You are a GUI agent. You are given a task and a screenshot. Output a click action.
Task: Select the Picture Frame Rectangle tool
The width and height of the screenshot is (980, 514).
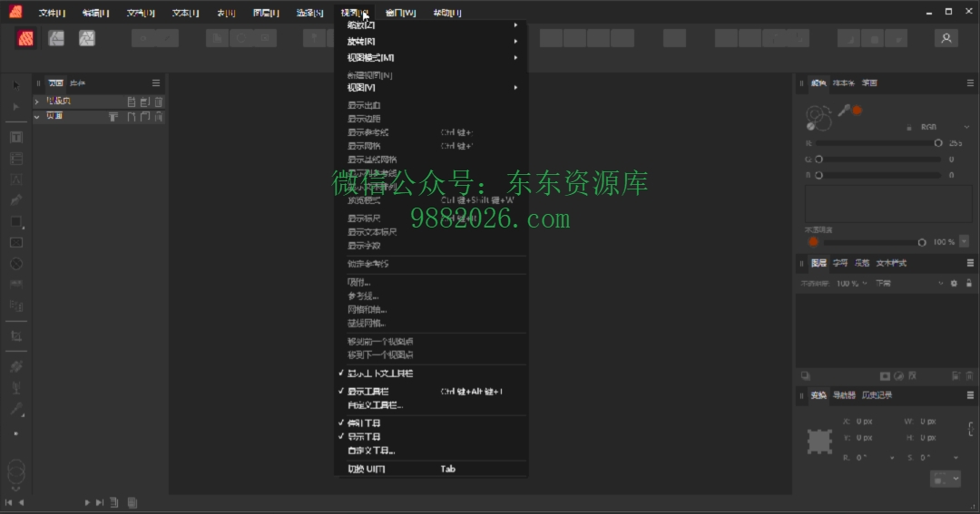pyautogui.click(x=15, y=242)
